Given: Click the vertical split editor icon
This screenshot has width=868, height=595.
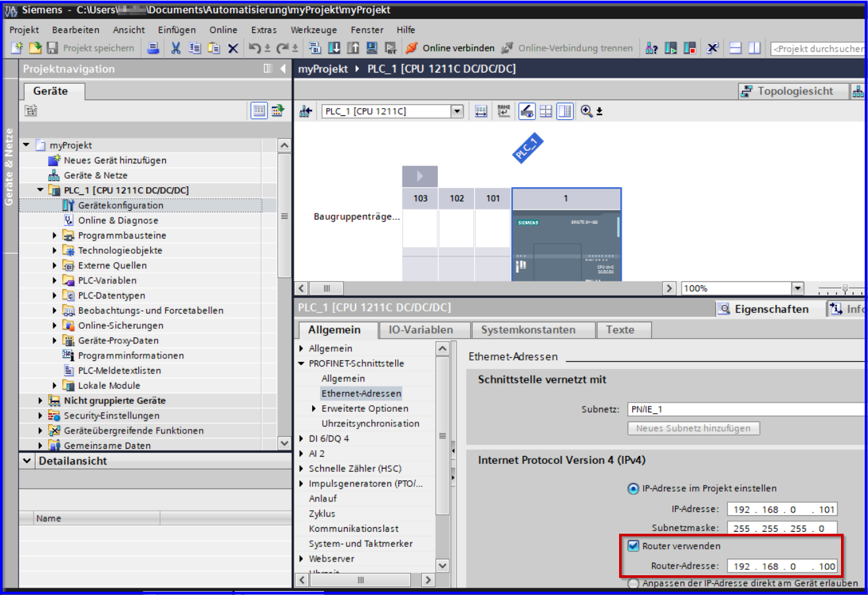Looking at the screenshot, I should click(754, 48).
